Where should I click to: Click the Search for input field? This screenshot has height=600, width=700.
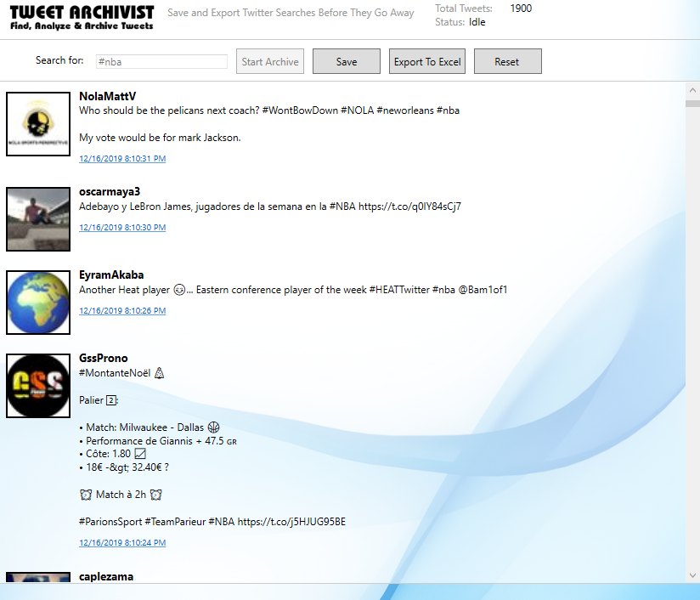click(x=161, y=60)
